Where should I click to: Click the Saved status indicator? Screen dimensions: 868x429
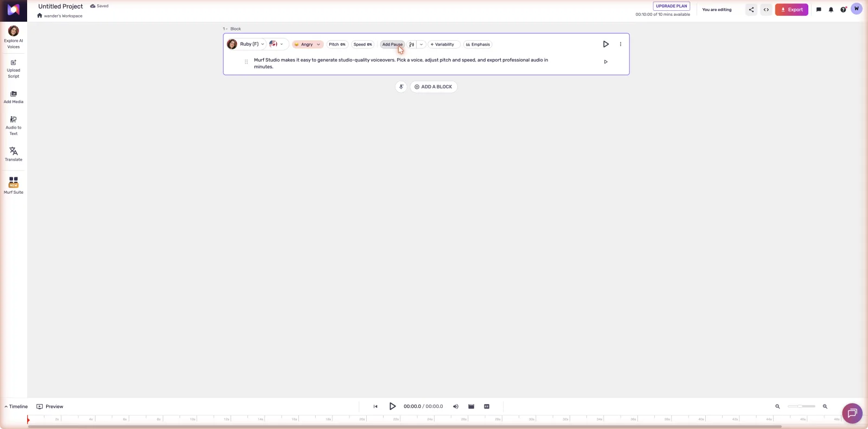(99, 6)
